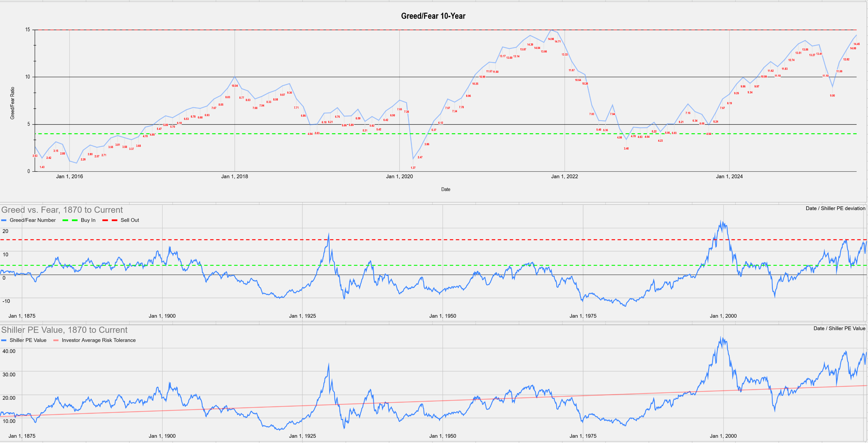Click the "Shiller PE Value, 1870 to Current" heading

click(64, 330)
